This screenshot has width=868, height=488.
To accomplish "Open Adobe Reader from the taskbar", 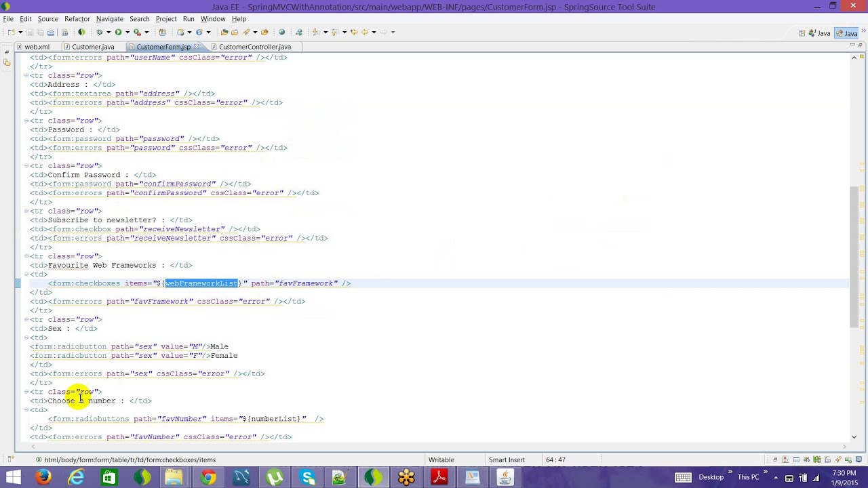I will coord(439,477).
